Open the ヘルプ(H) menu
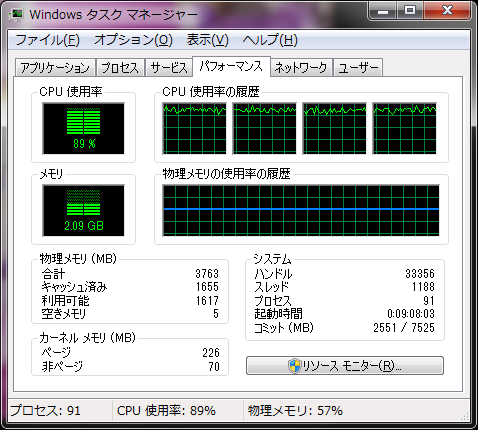This screenshot has width=478, height=430. point(270,40)
